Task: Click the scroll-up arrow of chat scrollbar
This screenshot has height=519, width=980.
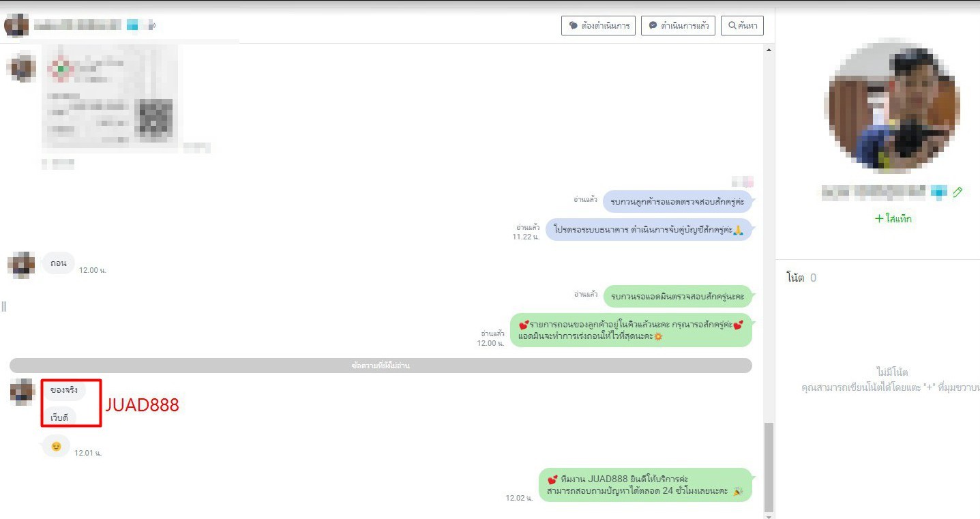Action: (x=769, y=50)
